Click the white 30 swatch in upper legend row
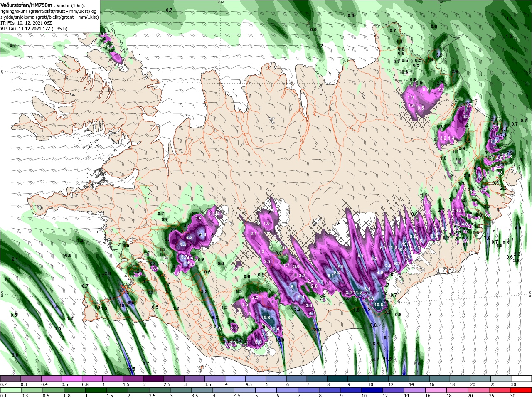Viewport: 532px width, 399px height. 520,378
